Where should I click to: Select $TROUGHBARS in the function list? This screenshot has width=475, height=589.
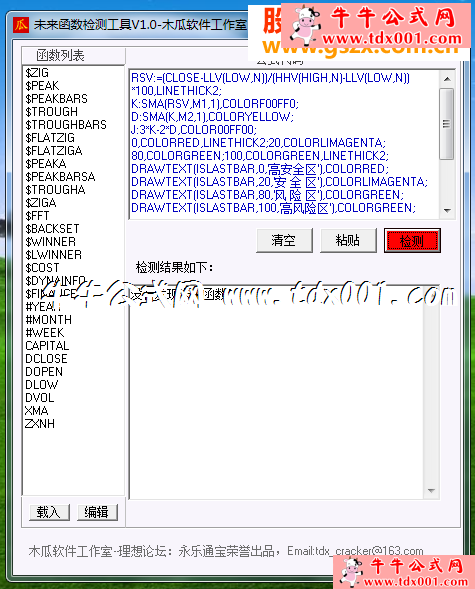click(x=66, y=124)
